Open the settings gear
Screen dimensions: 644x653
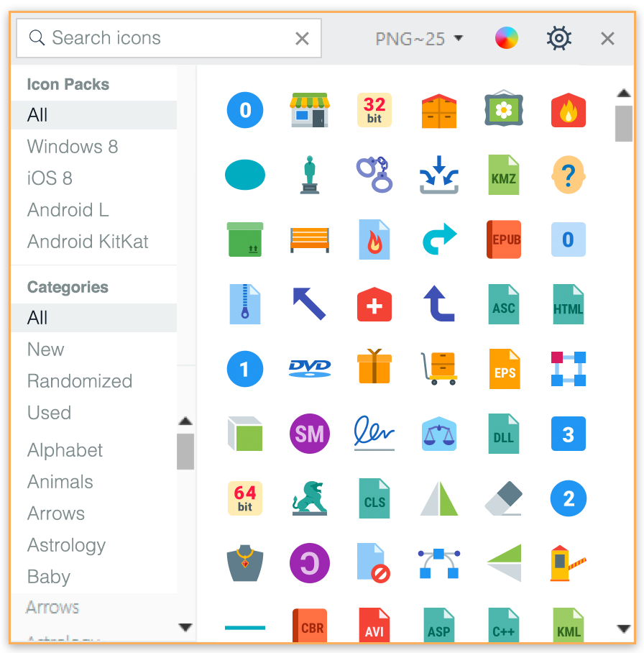coord(559,38)
